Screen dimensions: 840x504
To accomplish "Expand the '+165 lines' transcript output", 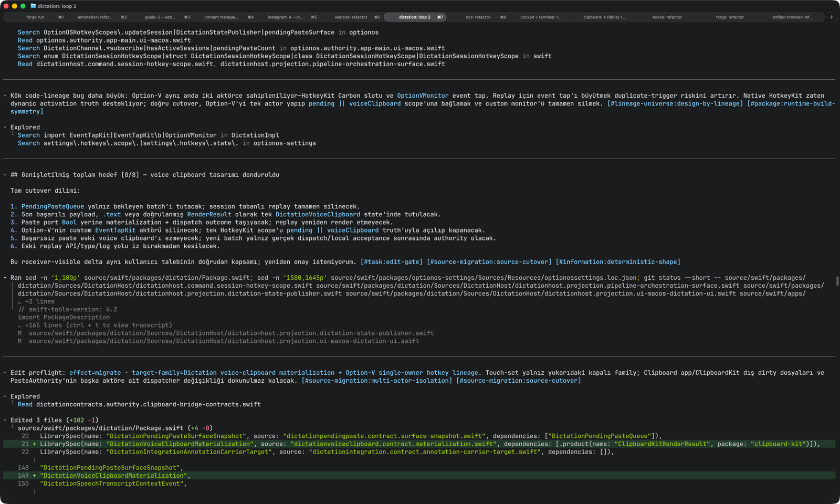I will pos(95,325).
